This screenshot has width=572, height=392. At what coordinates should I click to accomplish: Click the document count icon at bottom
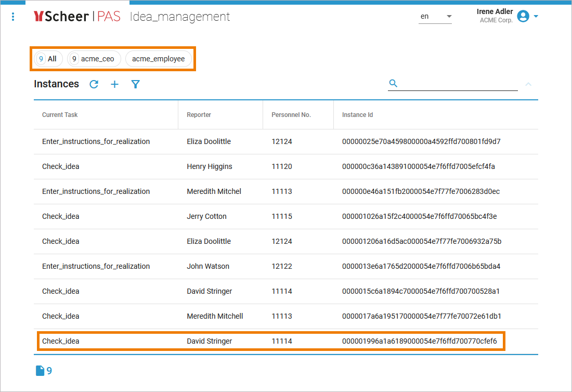click(x=40, y=371)
